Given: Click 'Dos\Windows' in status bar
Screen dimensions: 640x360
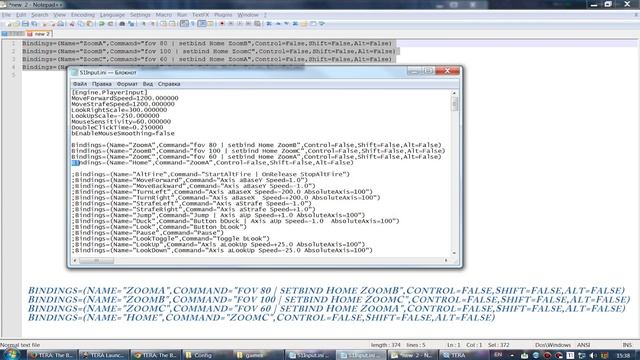Looking at the screenshot, I should pyautogui.click(x=553, y=345).
